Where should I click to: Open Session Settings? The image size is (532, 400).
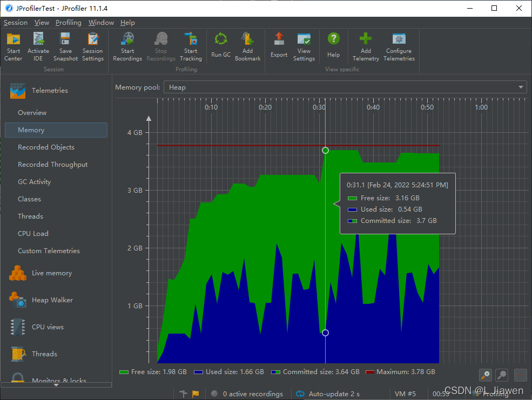(92, 46)
